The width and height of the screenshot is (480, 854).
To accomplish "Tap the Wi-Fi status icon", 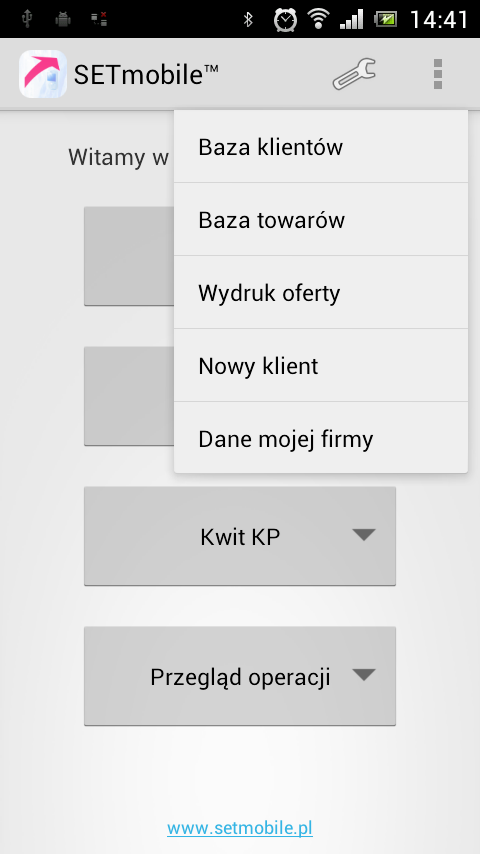I will (x=318, y=20).
